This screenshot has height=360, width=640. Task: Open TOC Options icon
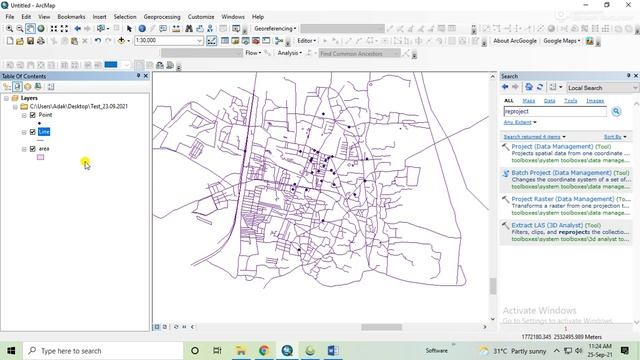(51, 87)
